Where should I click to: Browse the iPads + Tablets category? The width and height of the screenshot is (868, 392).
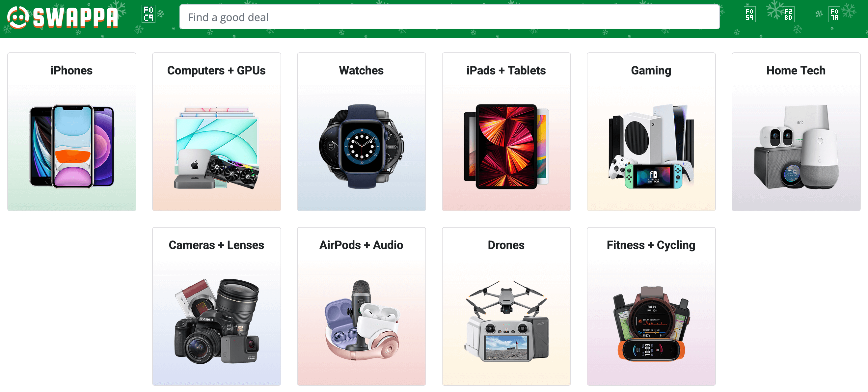point(506,131)
